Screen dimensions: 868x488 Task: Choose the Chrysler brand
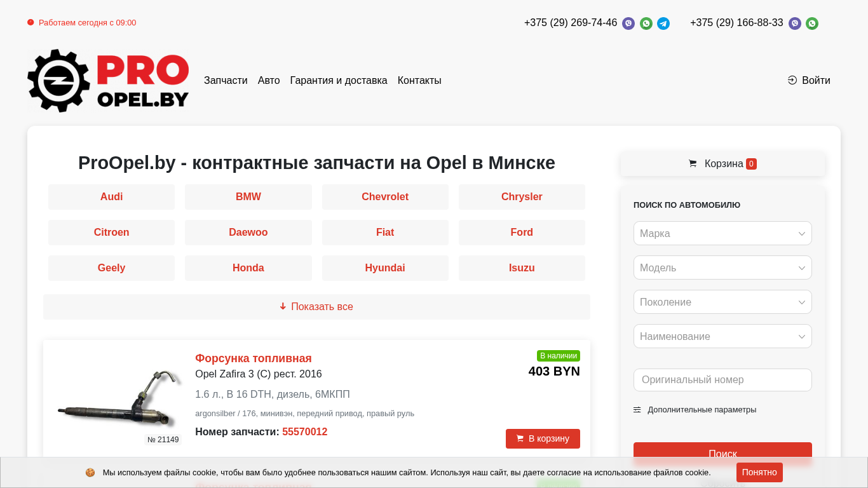pos(522,197)
